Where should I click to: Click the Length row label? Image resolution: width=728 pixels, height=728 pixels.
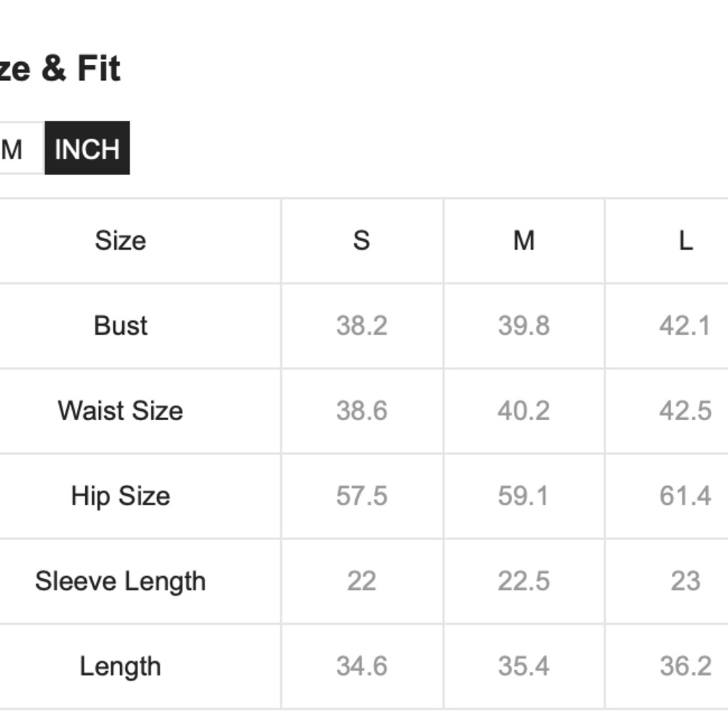pyautogui.click(x=121, y=666)
